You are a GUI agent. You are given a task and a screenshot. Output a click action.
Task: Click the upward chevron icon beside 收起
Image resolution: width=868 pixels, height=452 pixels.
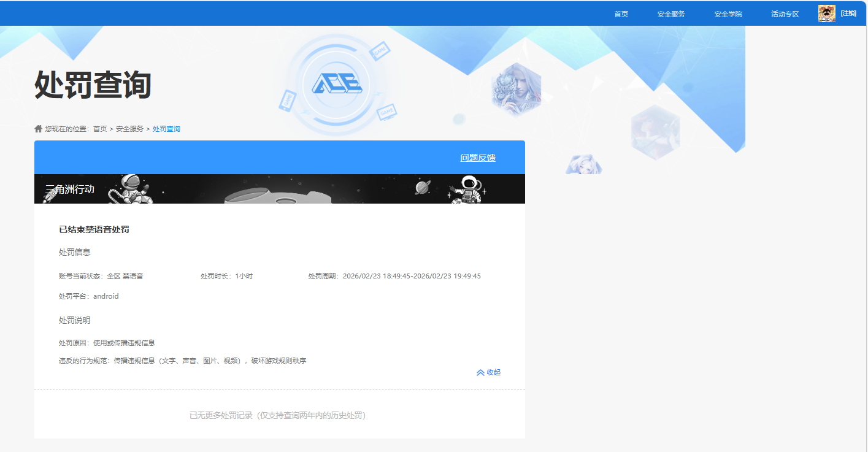pyautogui.click(x=480, y=372)
